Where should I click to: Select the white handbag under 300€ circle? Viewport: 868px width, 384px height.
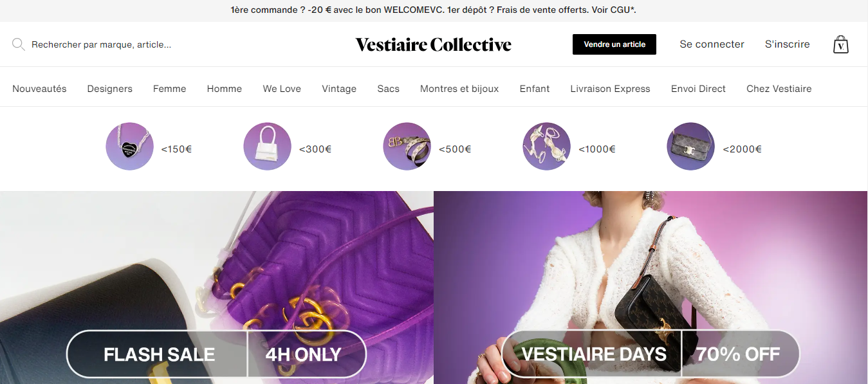267,146
